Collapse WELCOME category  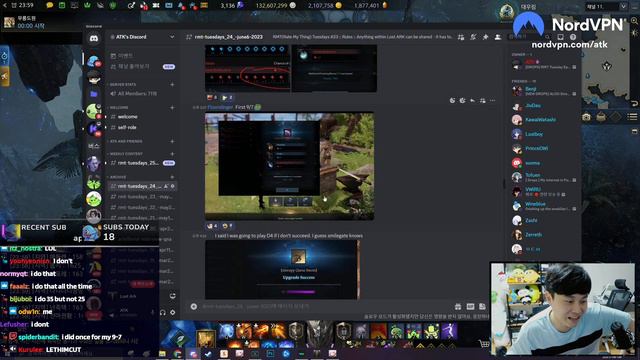119,107
